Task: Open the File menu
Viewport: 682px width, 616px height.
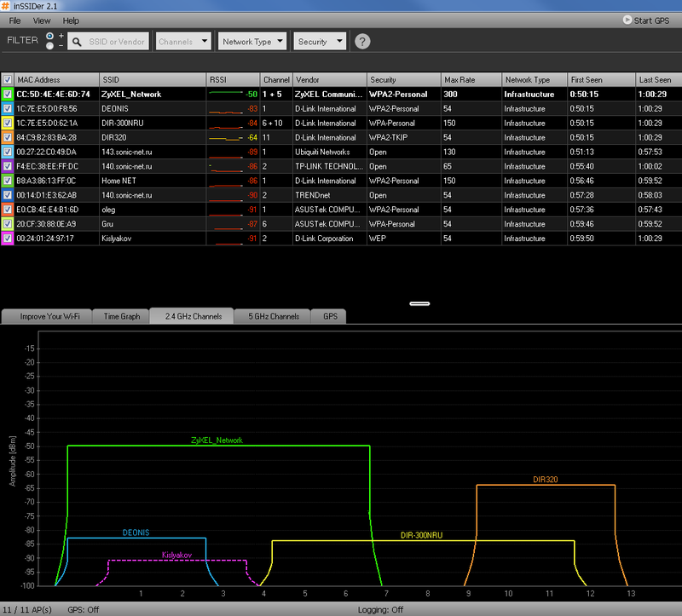Action: pyautogui.click(x=14, y=20)
